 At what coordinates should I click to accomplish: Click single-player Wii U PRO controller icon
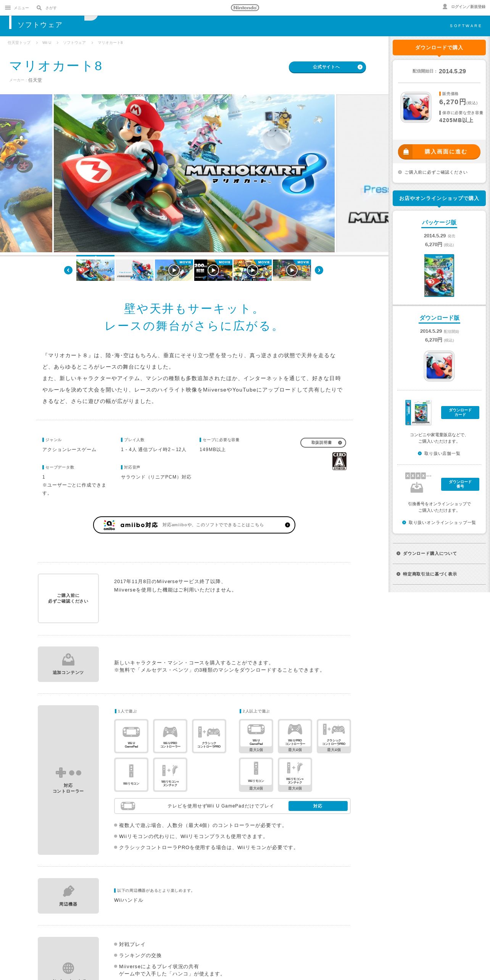170,736
